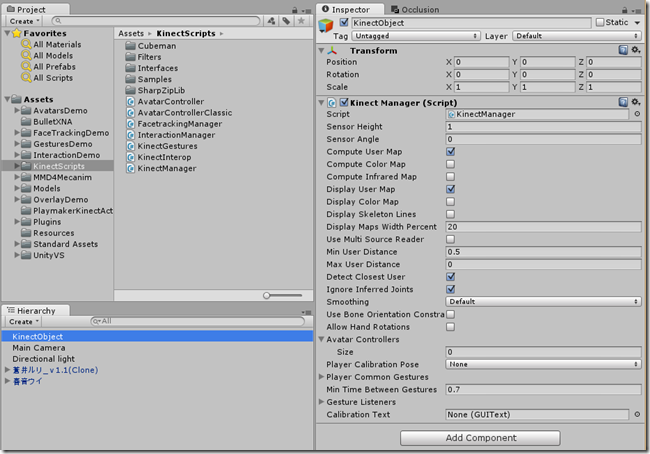Open Kinect Manager gear settings menu
The image size is (650, 454).
(x=635, y=102)
